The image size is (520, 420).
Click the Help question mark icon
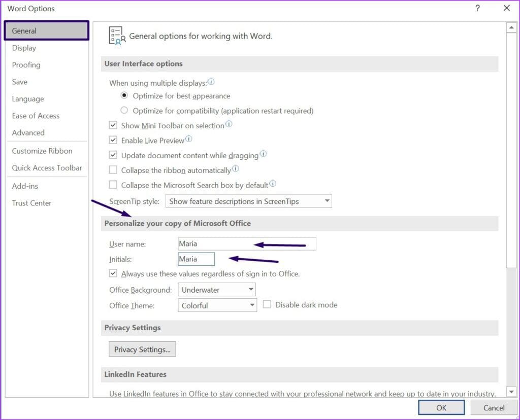[x=477, y=8]
